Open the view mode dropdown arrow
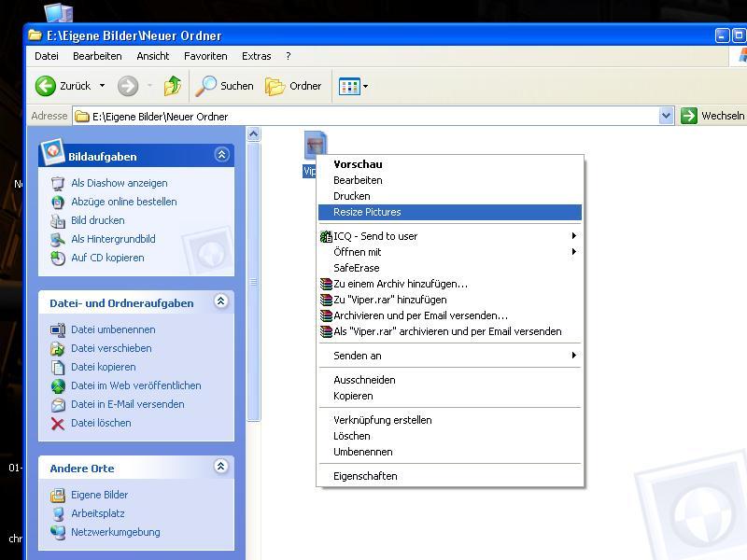The height and width of the screenshot is (560, 747). [365, 86]
